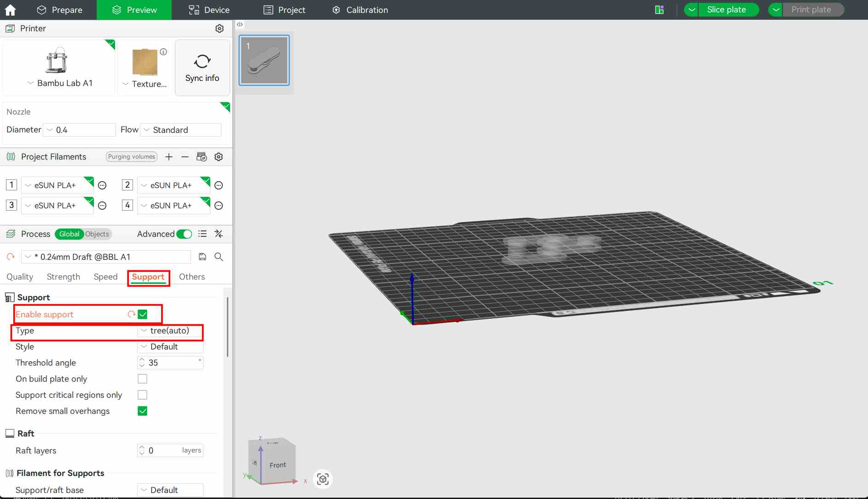
Task: Expand the nozzle Diameter dropdown
Action: point(79,130)
